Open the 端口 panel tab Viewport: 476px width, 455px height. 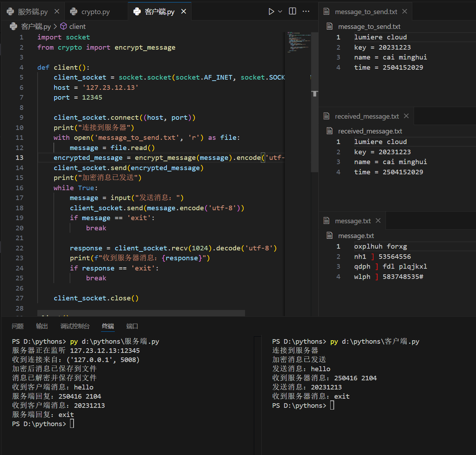(132, 326)
